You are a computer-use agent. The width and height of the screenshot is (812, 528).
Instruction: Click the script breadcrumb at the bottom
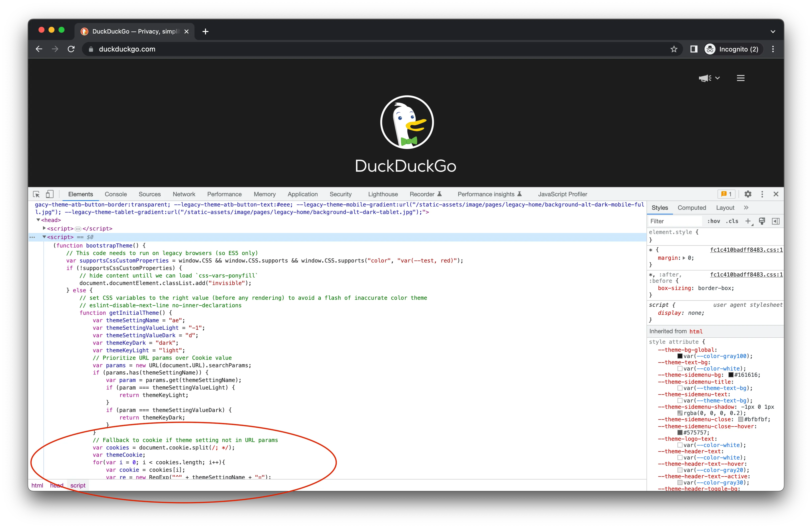tap(78, 485)
